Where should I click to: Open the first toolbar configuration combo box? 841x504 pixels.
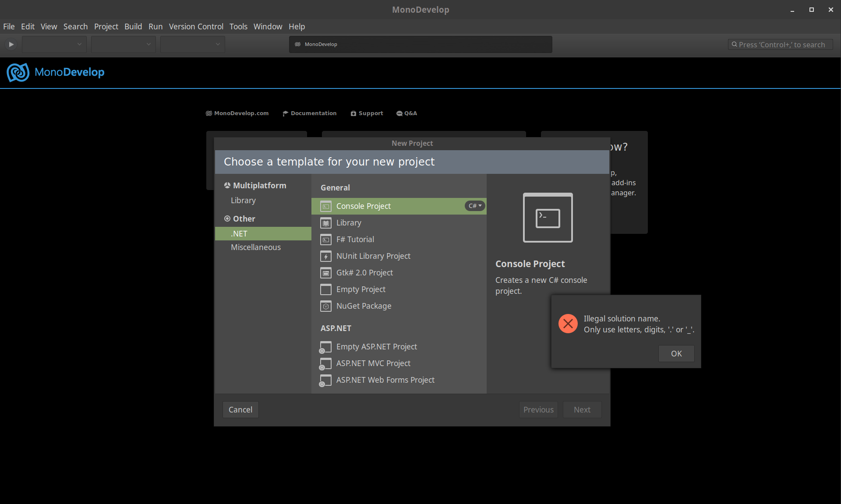54,44
